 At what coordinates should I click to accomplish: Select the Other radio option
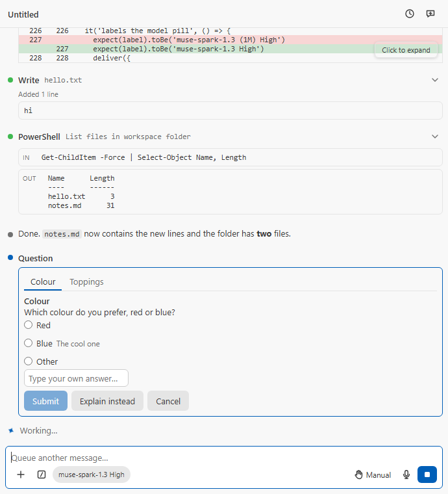pyautogui.click(x=29, y=361)
